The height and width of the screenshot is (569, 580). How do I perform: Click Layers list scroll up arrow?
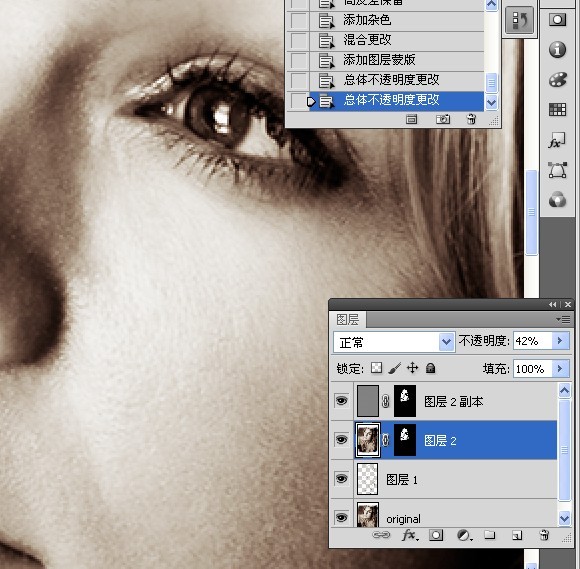click(564, 391)
